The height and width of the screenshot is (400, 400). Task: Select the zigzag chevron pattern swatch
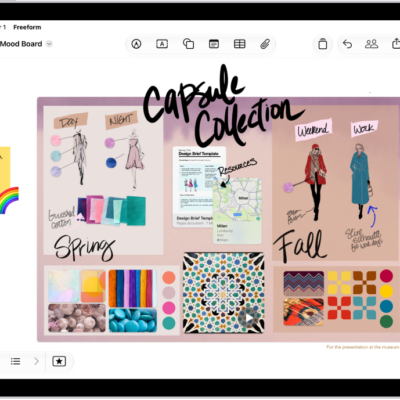304,283
